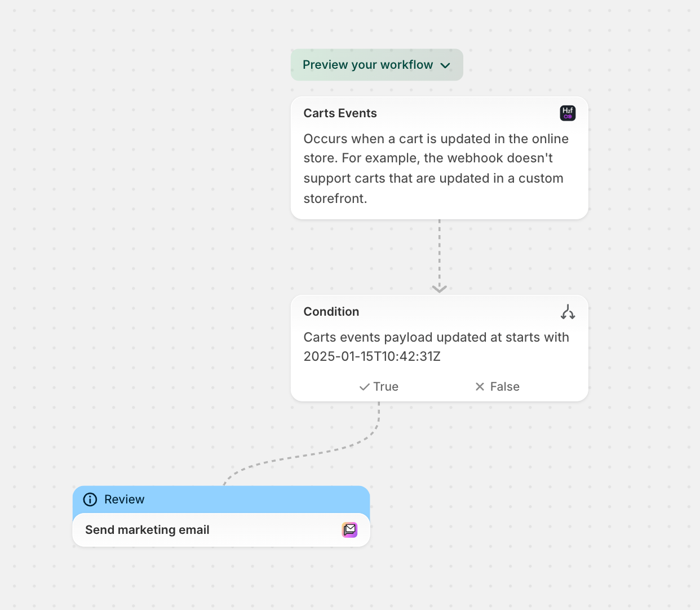Click the True checkmark icon
This screenshot has width=700, height=610.
coord(365,387)
